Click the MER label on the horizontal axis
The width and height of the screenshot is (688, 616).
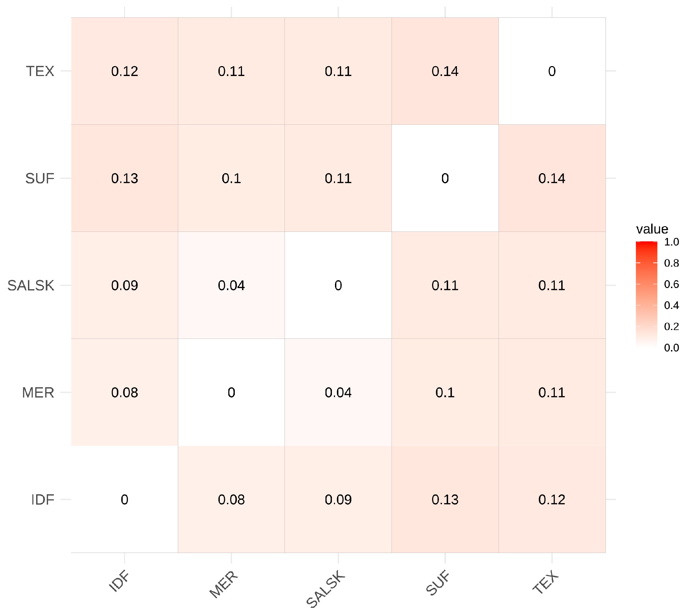tap(224, 584)
